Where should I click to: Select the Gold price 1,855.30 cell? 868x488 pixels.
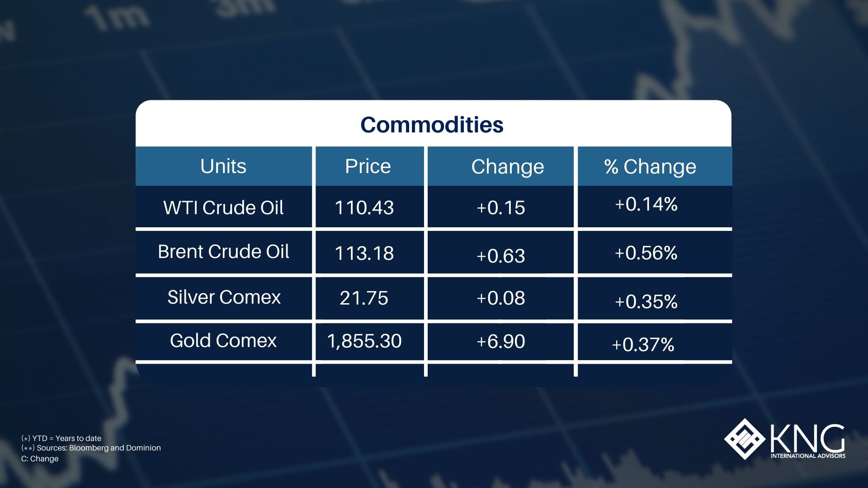coord(364,341)
